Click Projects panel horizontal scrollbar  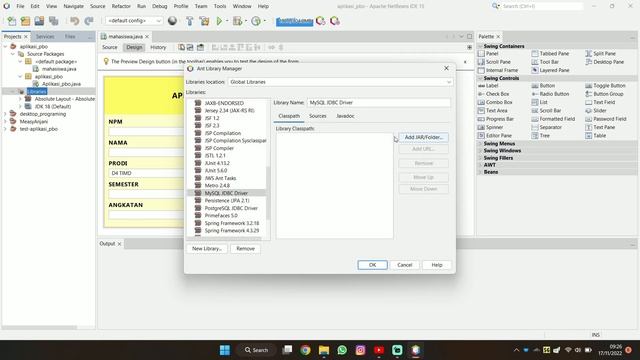pos(40,327)
